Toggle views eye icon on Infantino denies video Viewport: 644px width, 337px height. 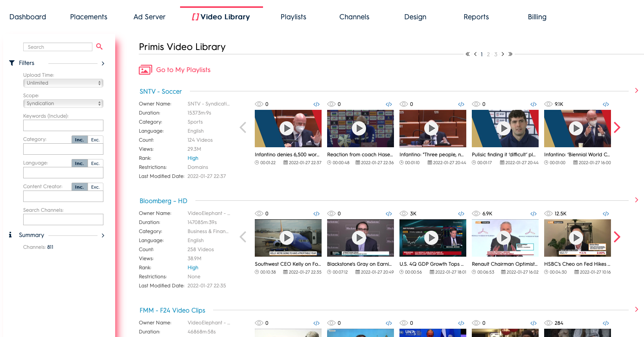(259, 104)
